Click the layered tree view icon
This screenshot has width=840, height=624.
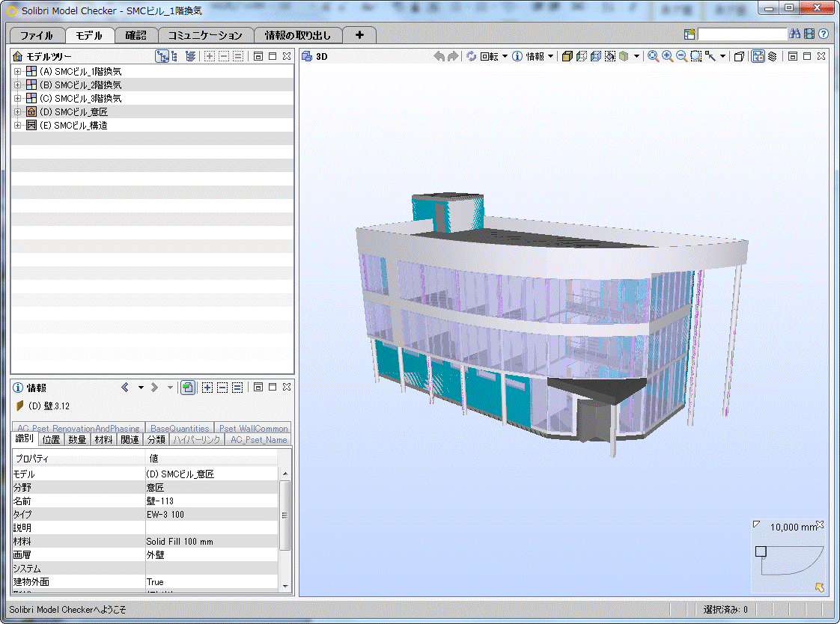(x=190, y=56)
